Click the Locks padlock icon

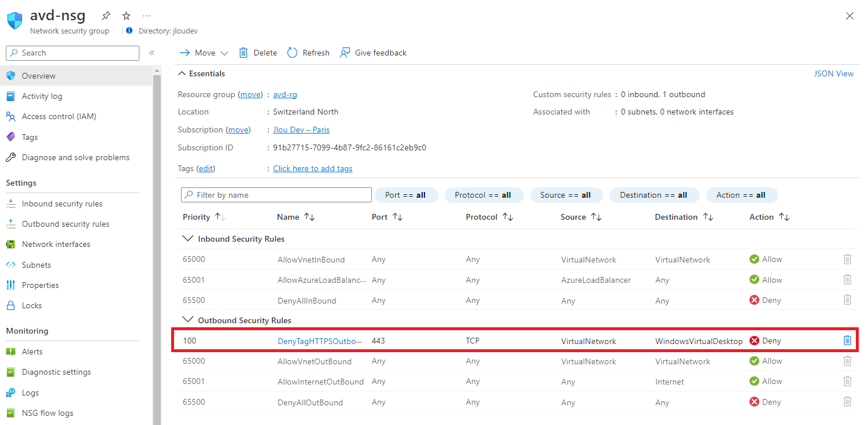(10, 305)
